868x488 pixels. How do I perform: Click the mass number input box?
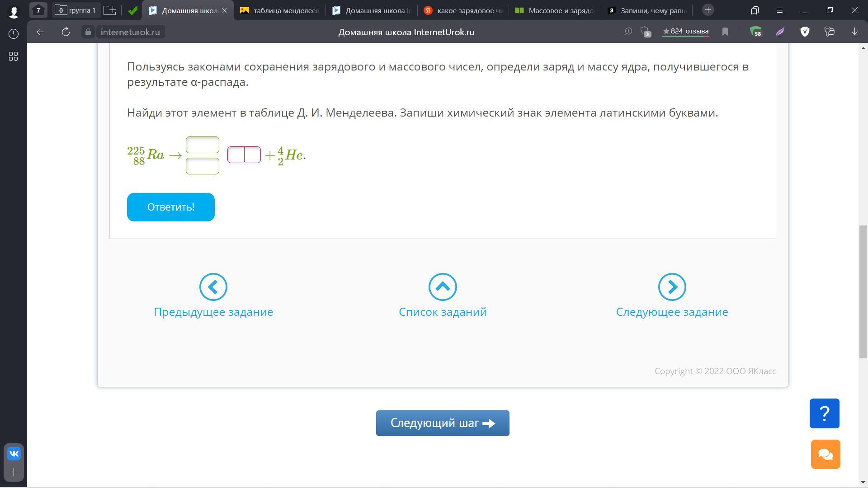click(x=202, y=145)
